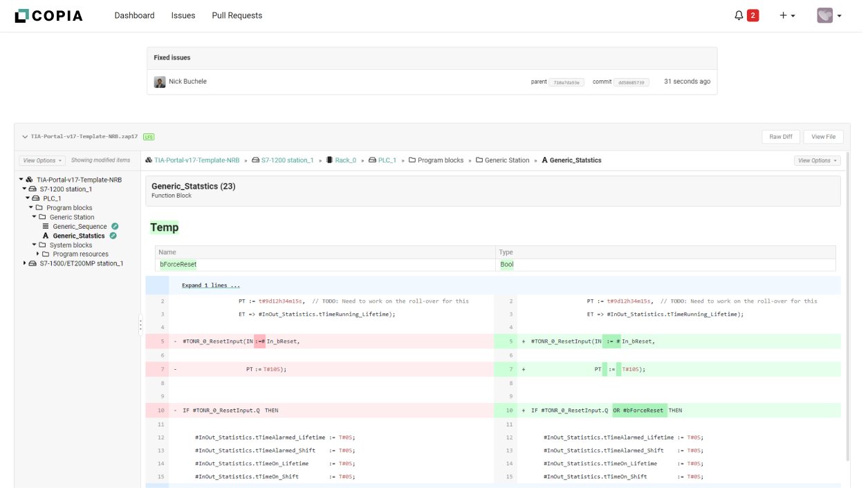Open the Pull Requests page
Viewport: 868px width, 488px height.
(x=237, y=15)
